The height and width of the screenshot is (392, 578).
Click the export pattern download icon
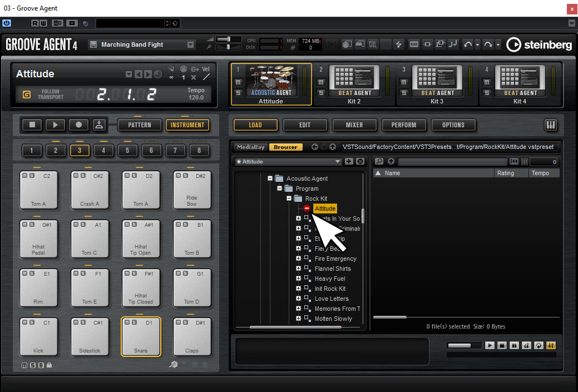click(99, 125)
